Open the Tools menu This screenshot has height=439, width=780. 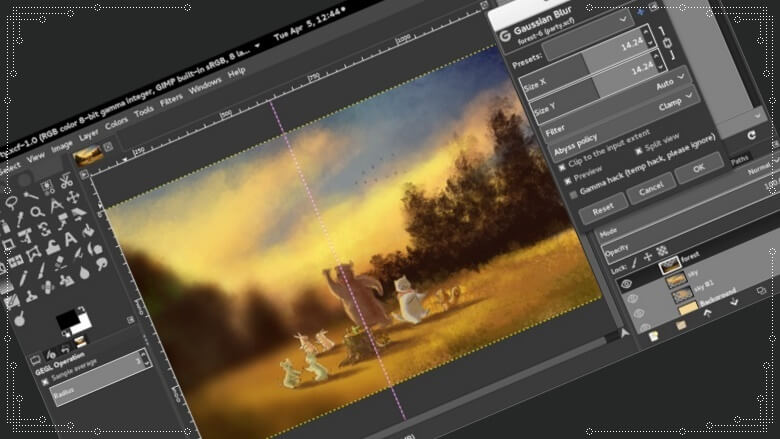click(144, 111)
